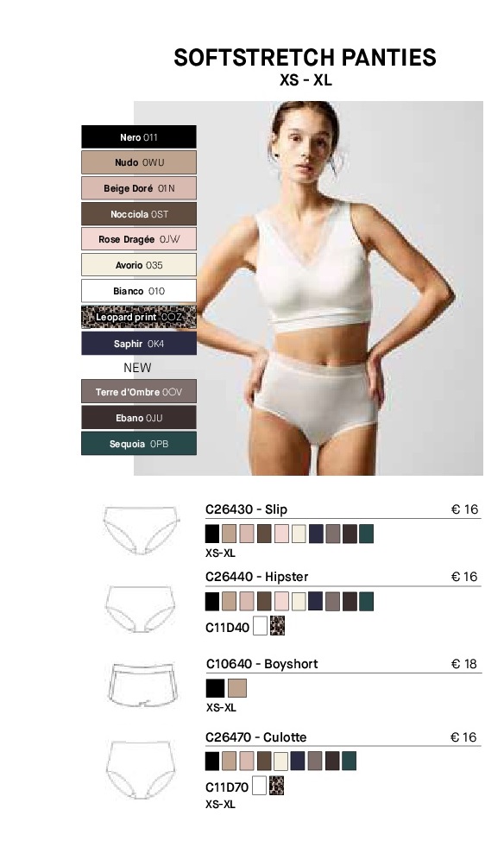
Task: Click the Sequoia 0PB color label
Action: tap(139, 444)
